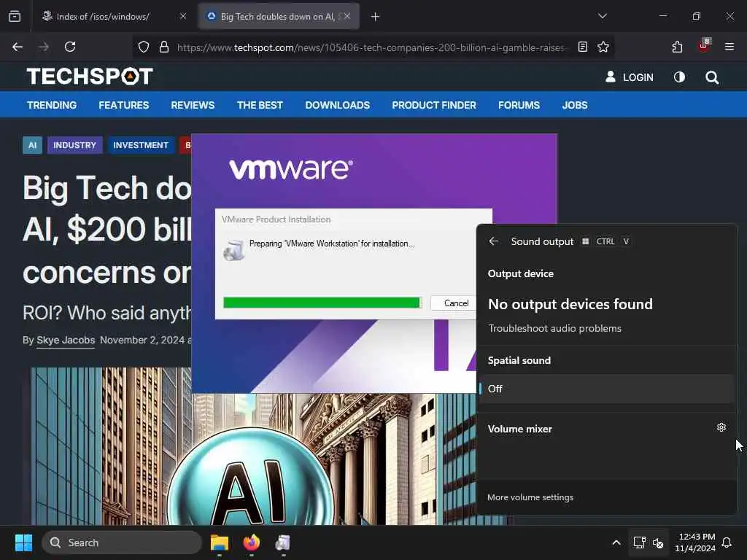
Task: Click the muted speaker tray icon
Action: click(x=658, y=542)
